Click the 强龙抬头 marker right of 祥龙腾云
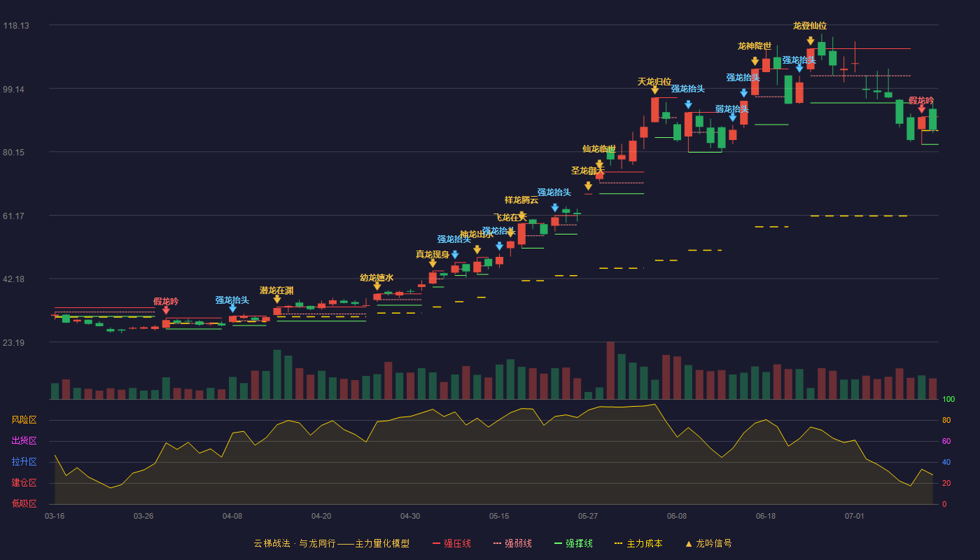The width and height of the screenshot is (980, 560). pyautogui.click(x=555, y=208)
